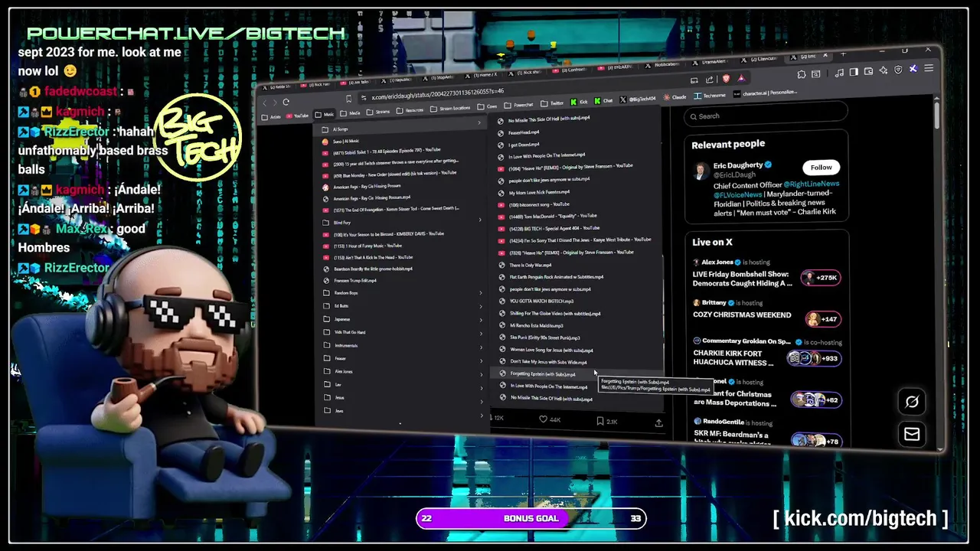980x551 pixels.
Task: Click the Chat Kick bookmark
Action: click(605, 101)
